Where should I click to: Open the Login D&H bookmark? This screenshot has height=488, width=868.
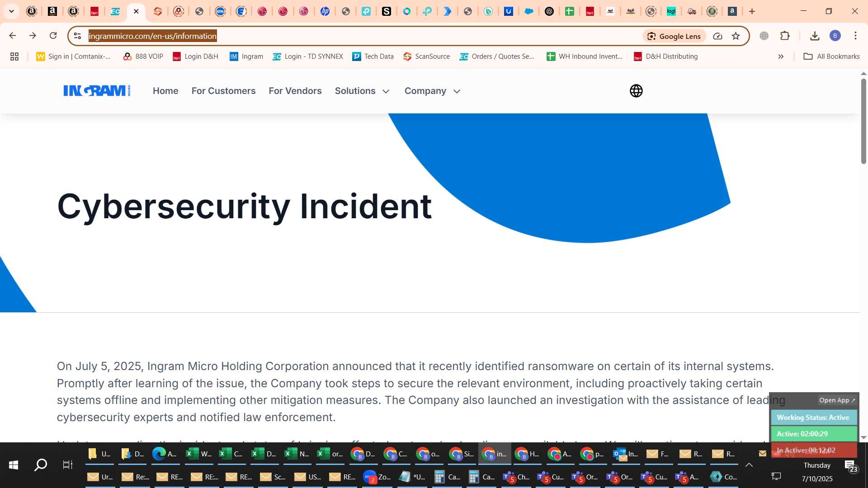pos(195,56)
